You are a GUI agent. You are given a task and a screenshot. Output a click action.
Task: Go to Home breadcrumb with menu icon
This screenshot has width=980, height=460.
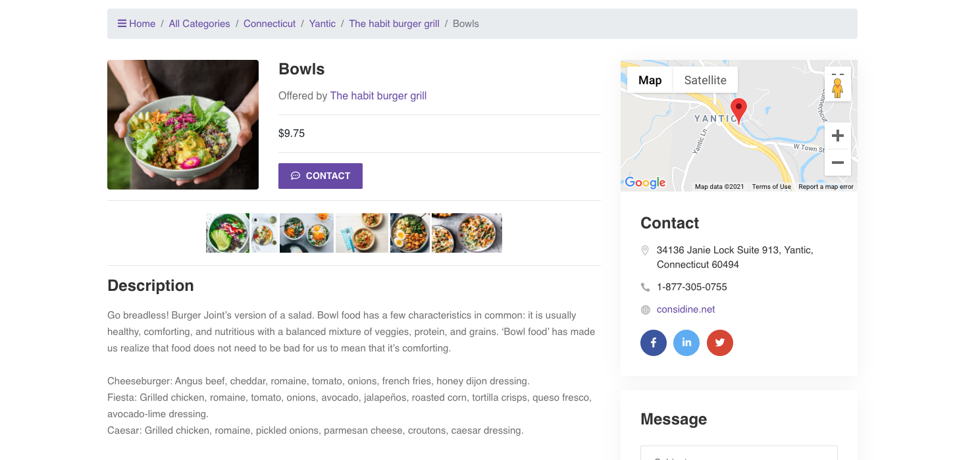click(136, 24)
